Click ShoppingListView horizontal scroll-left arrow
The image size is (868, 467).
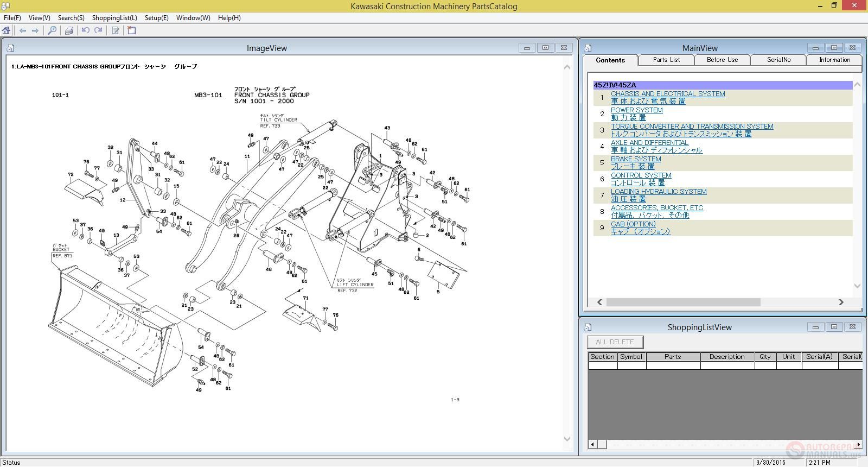(592, 444)
